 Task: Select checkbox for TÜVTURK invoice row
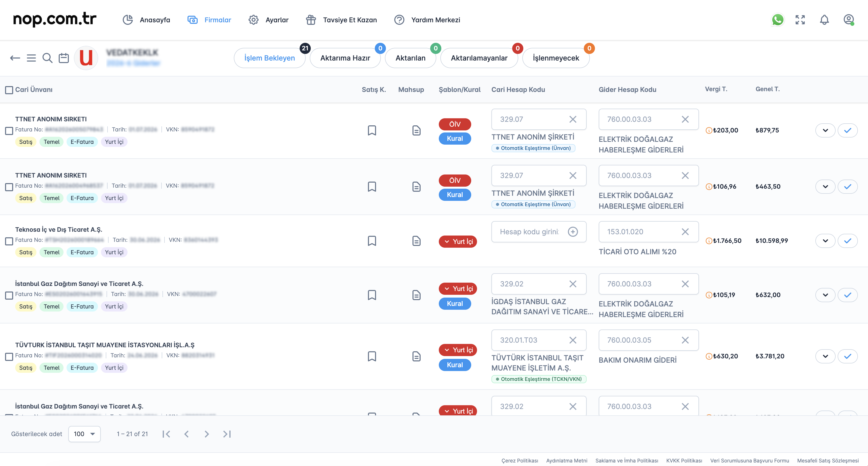(9, 357)
